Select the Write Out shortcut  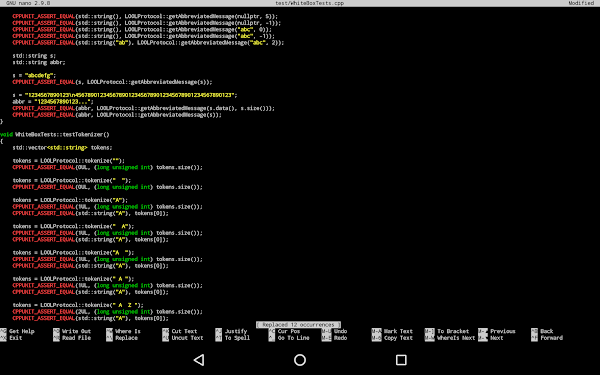[72, 331]
